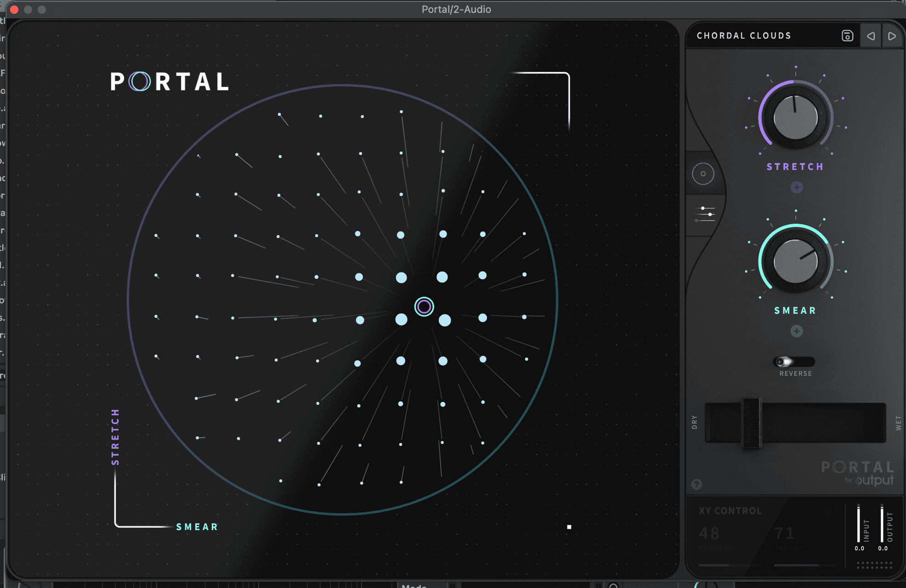Open the XY main view tab

tap(703, 174)
